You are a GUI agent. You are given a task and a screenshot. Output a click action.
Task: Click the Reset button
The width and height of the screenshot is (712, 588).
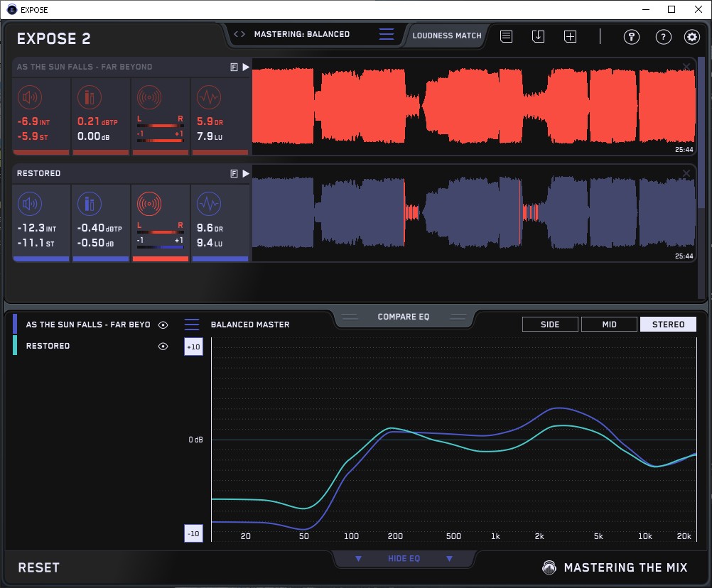pos(38,567)
